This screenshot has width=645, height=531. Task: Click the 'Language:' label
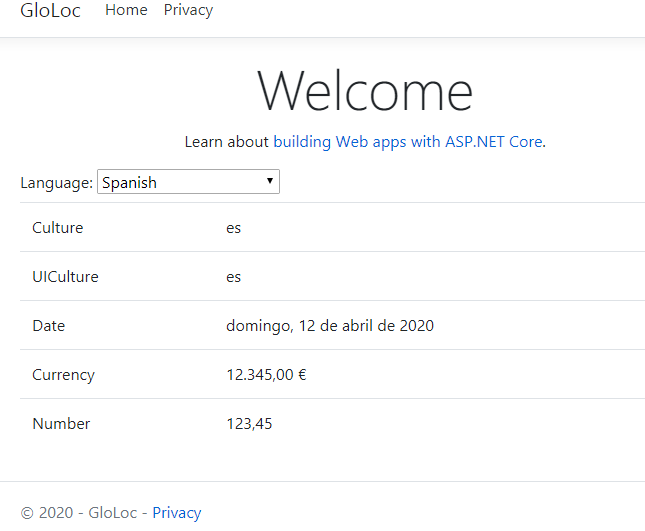pyautogui.click(x=57, y=183)
